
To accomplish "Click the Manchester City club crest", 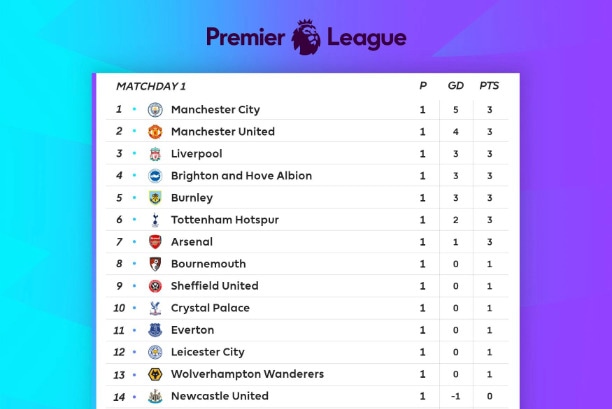I will pyautogui.click(x=155, y=110).
